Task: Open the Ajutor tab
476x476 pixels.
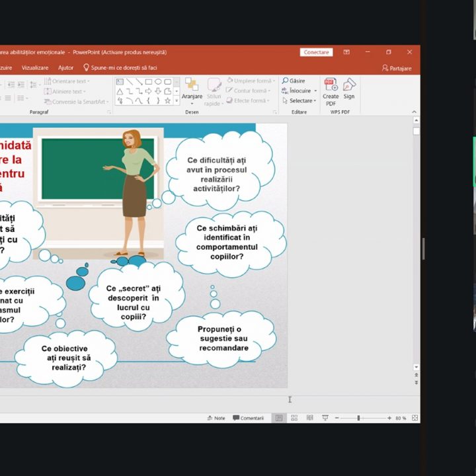Action: coord(65,67)
